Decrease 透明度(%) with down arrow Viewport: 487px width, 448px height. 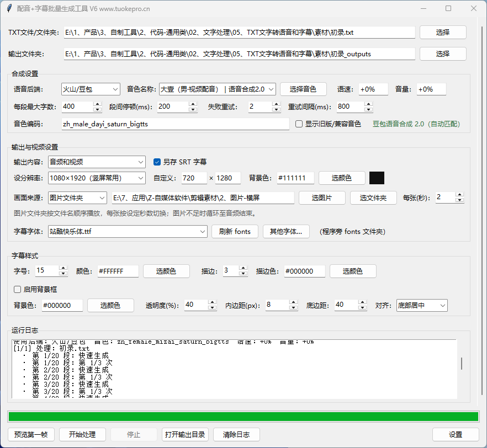[213, 307]
